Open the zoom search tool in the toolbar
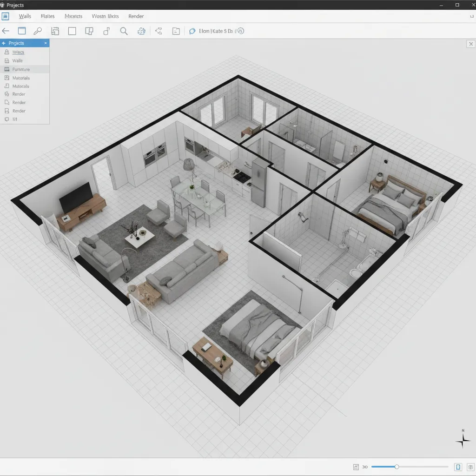The image size is (476, 476). point(124,31)
